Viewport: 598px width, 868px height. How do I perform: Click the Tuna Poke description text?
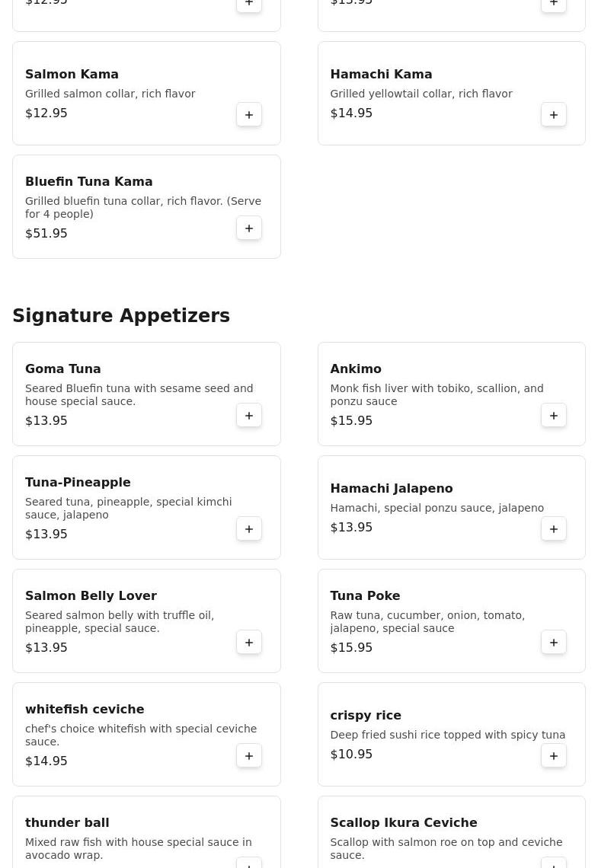(427, 621)
